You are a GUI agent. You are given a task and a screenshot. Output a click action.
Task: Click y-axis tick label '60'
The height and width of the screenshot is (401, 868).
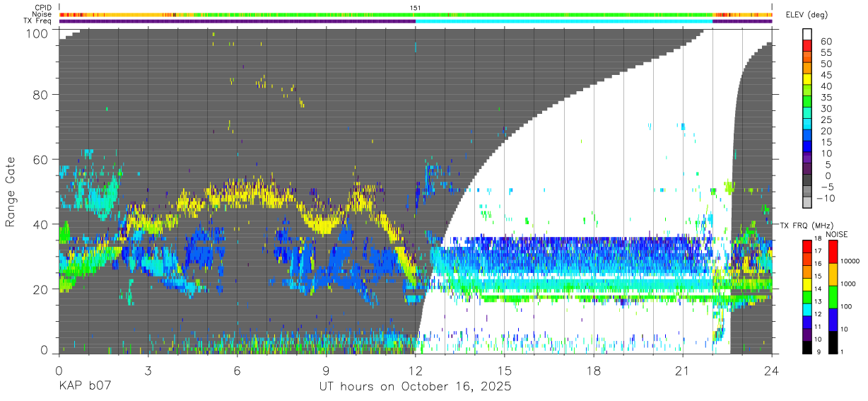click(x=41, y=159)
